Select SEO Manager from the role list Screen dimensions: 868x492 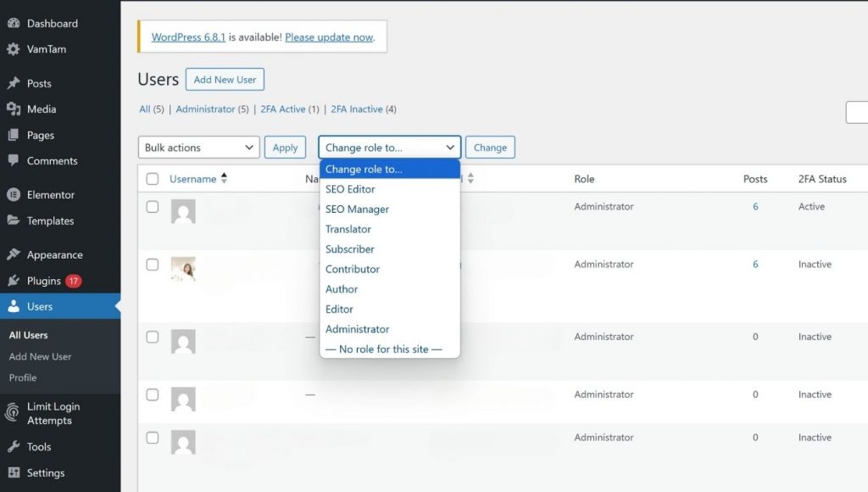[x=357, y=210]
